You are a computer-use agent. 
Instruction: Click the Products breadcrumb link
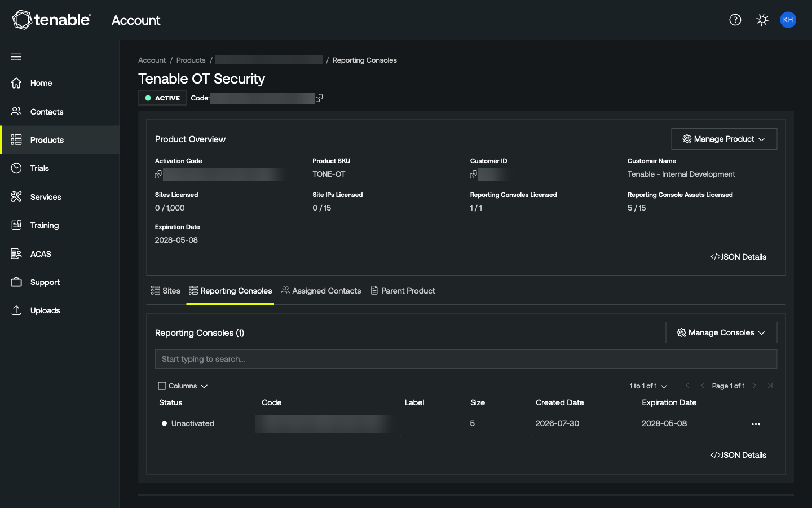pyautogui.click(x=191, y=60)
